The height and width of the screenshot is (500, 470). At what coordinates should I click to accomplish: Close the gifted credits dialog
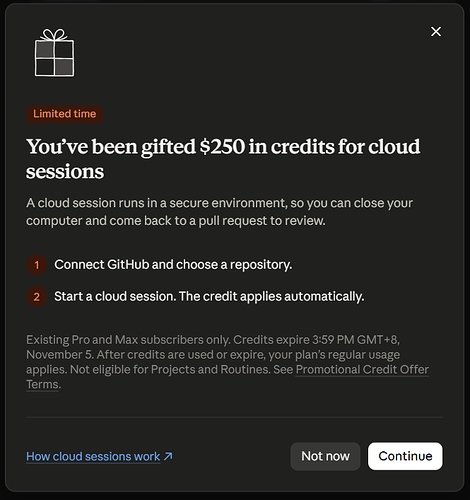[x=436, y=32]
